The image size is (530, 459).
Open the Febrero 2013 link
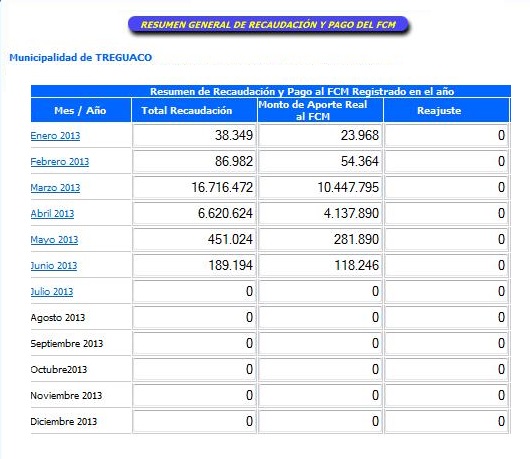coord(59,162)
